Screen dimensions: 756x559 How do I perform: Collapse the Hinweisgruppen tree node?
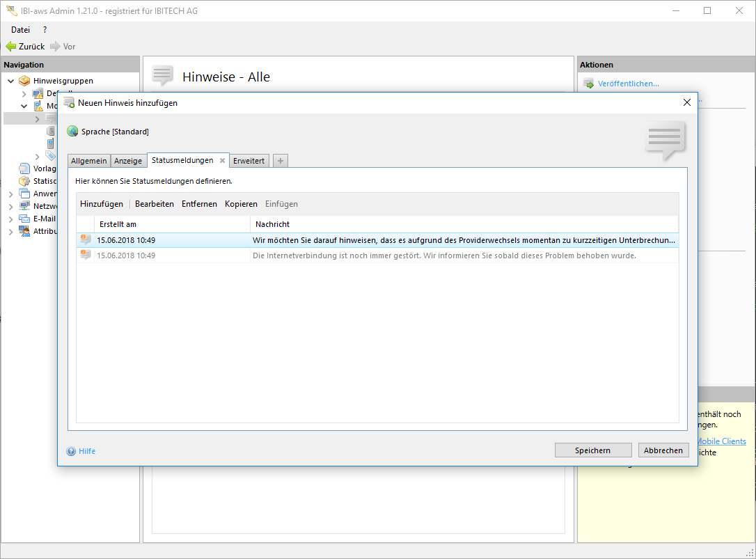(10, 81)
